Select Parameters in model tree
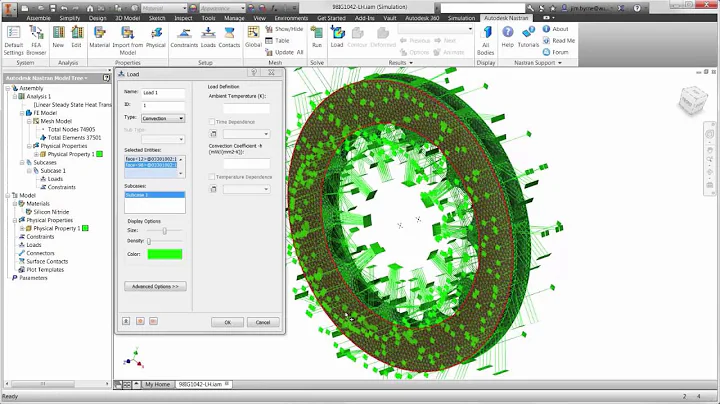The height and width of the screenshot is (404, 720). point(33,278)
